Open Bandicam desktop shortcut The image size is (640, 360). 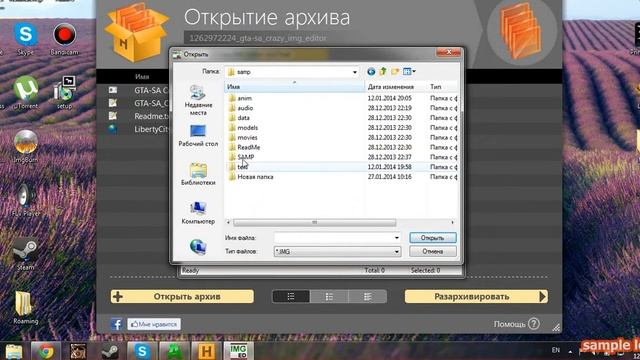64,39
